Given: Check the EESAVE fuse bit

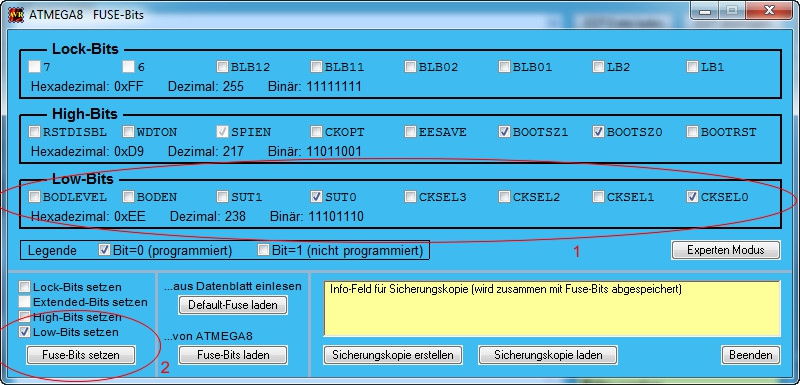Looking at the screenshot, I should coord(410,132).
